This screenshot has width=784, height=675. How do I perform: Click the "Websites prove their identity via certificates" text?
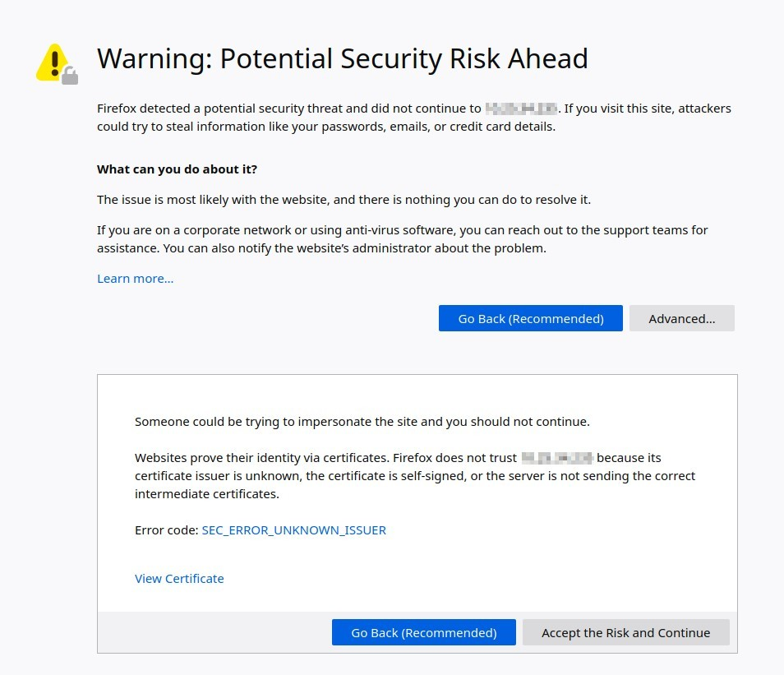pos(263,458)
